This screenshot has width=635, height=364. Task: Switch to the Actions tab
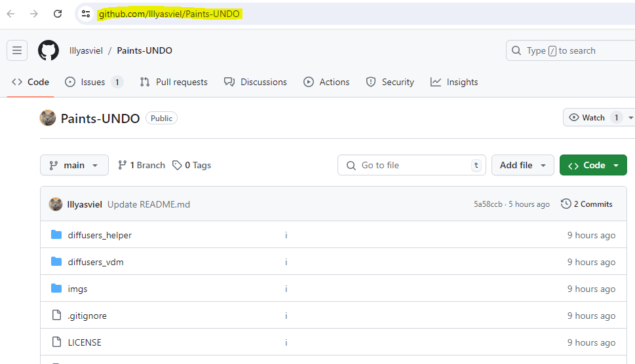(x=326, y=82)
